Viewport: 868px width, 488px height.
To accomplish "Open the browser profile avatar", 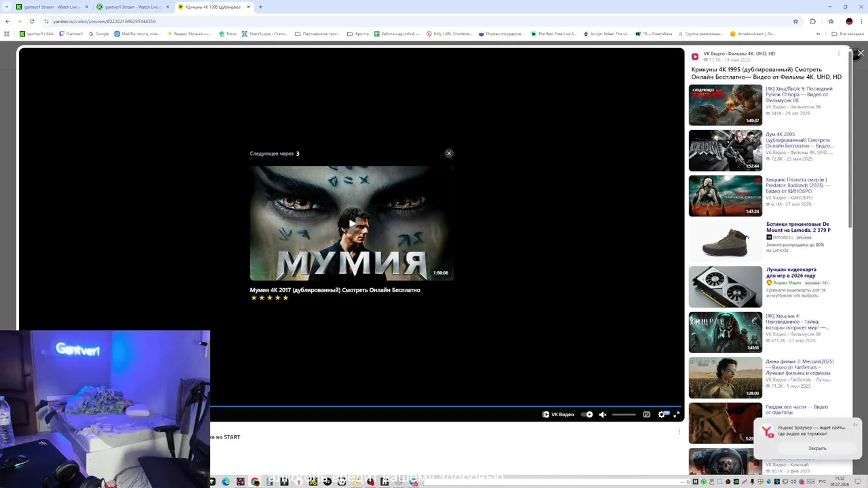I will (849, 21).
